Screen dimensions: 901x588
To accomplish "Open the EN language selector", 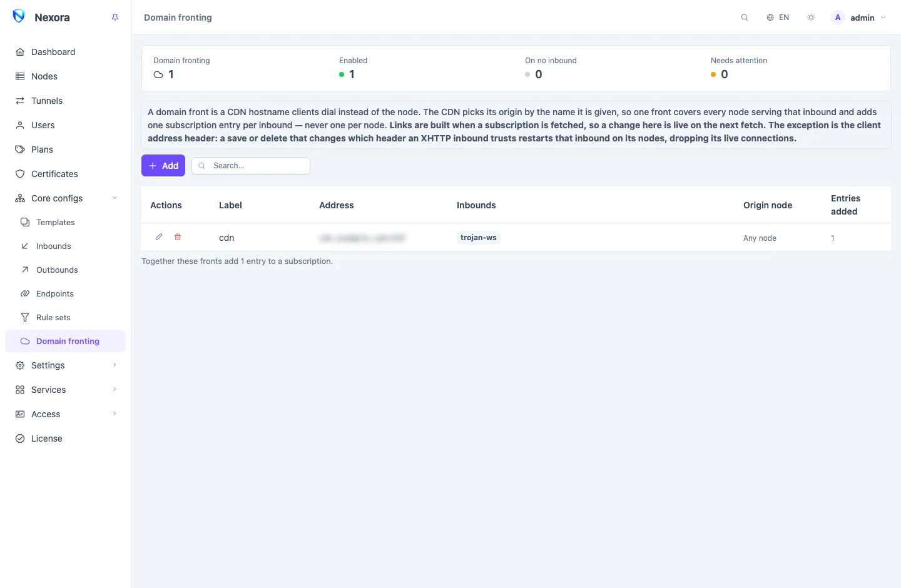I will click(778, 18).
